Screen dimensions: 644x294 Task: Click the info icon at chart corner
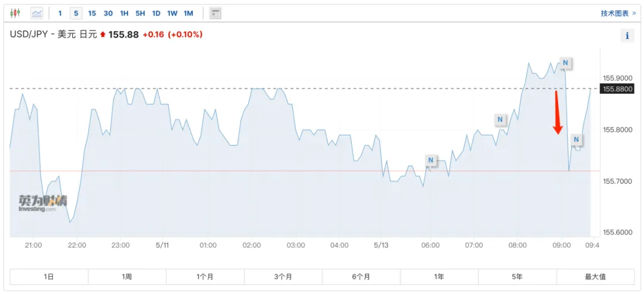coord(627,36)
